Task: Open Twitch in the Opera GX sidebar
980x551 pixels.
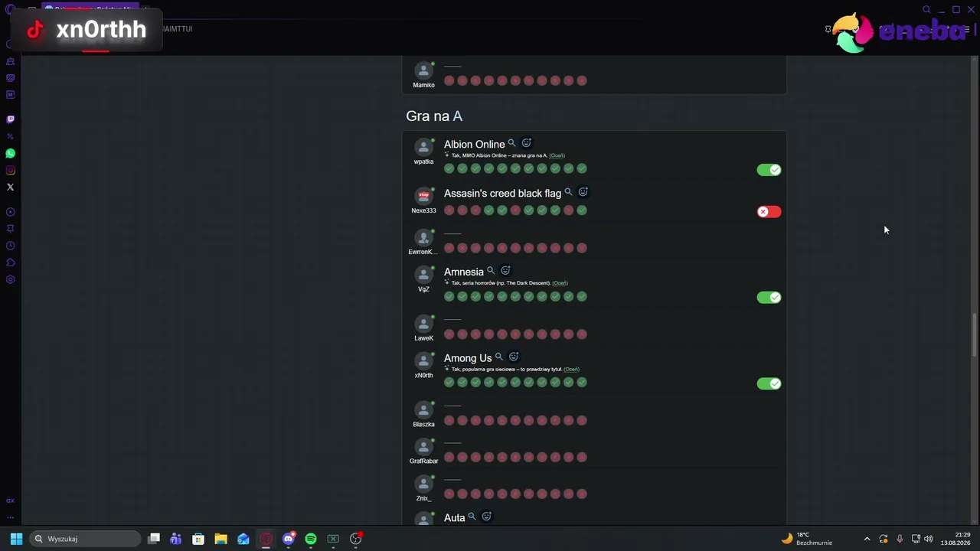Action: pos(11,119)
